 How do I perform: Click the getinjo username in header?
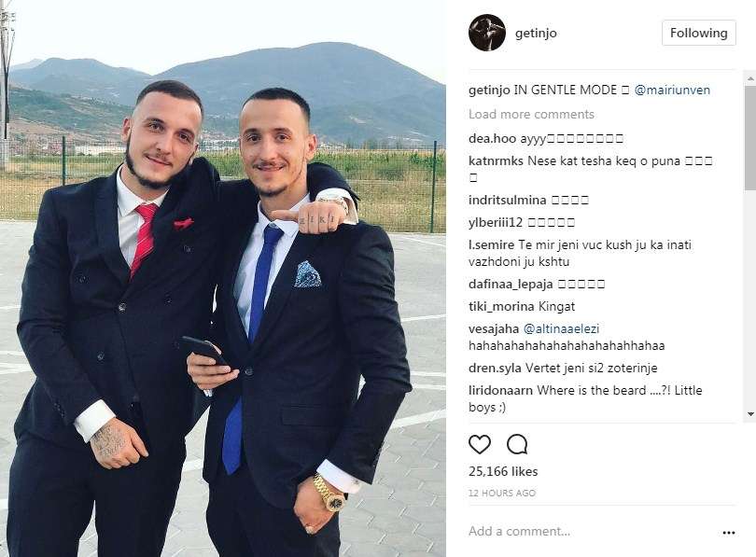click(536, 33)
